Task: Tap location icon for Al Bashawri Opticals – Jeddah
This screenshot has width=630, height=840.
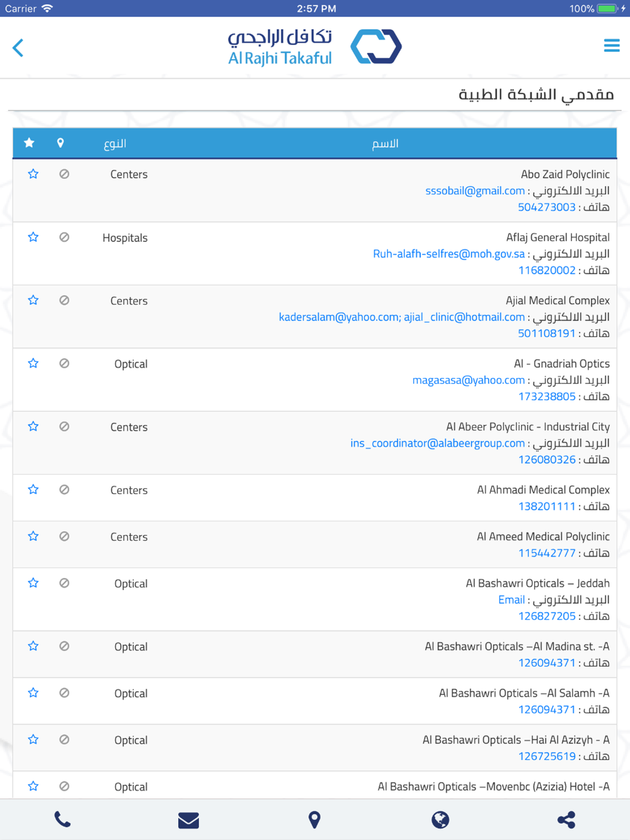Action: pos(64,582)
